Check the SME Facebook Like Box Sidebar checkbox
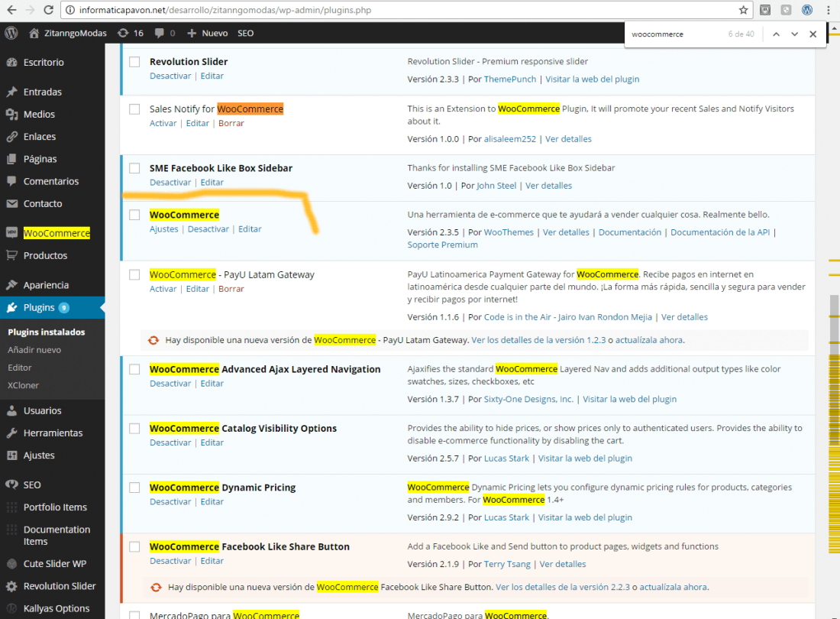The height and width of the screenshot is (619, 840). [134, 168]
